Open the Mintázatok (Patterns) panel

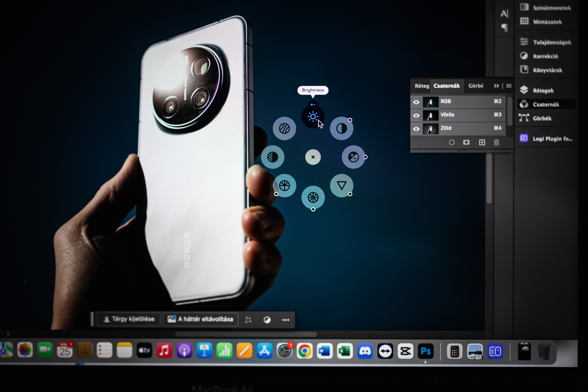coord(541,22)
